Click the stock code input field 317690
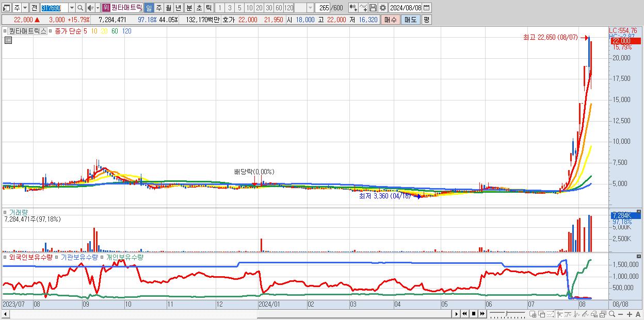Viewport: 644px width, 320px height. [x=54, y=8]
